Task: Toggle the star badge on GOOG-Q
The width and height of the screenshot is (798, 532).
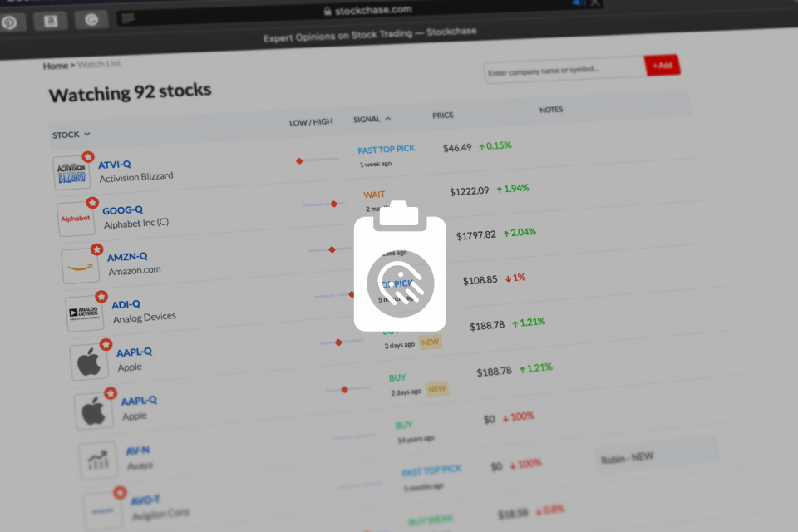Action: pos(92,202)
